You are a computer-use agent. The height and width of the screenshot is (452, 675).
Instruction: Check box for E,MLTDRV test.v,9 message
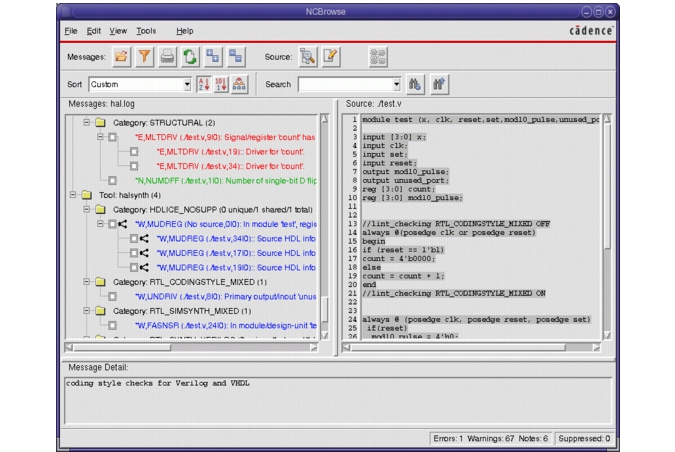coord(112,137)
